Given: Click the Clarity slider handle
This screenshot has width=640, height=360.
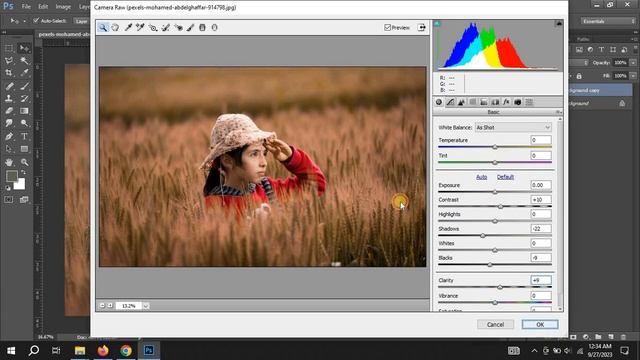Looking at the screenshot, I should click(500, 287).
